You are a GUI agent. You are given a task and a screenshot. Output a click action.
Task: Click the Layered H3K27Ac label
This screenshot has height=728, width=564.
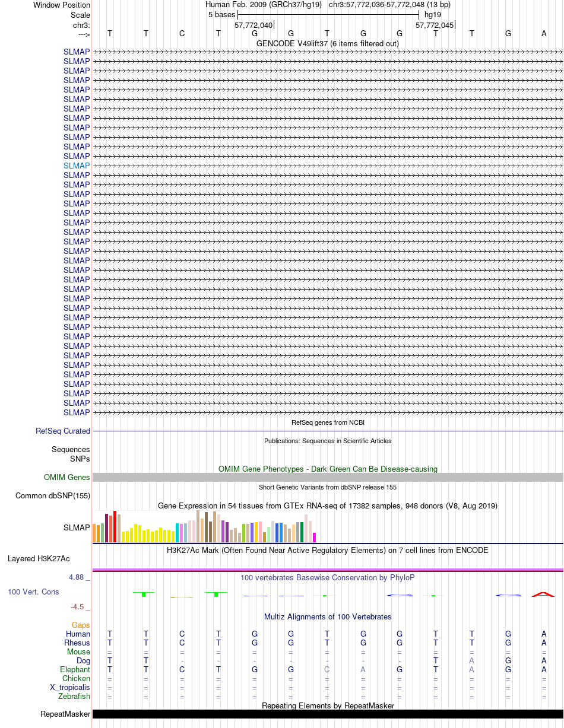(x=39, y=559)
